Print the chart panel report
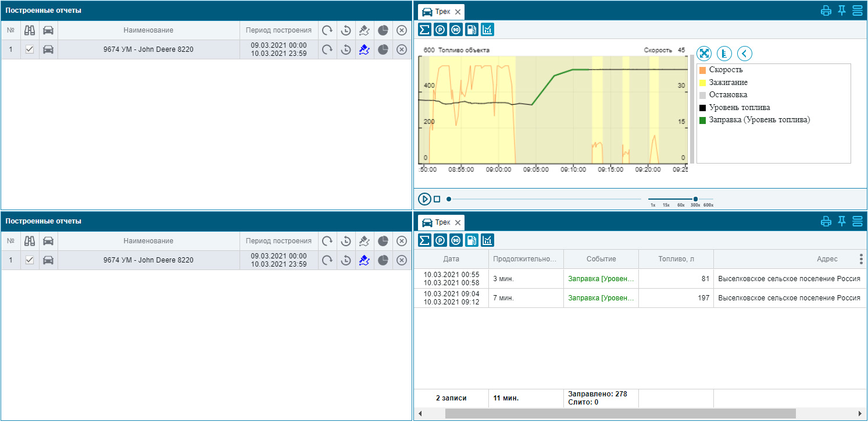868x422 pixels. pyautogui.click(x=826, y=10)
